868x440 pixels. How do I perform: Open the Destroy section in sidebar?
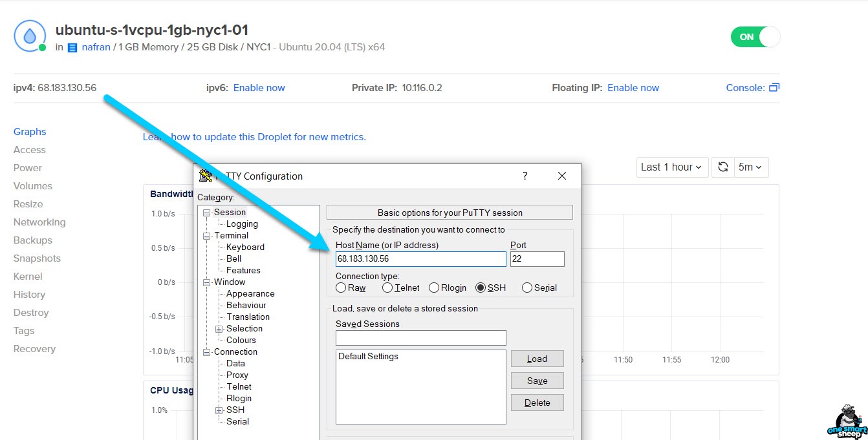[31, 313]
